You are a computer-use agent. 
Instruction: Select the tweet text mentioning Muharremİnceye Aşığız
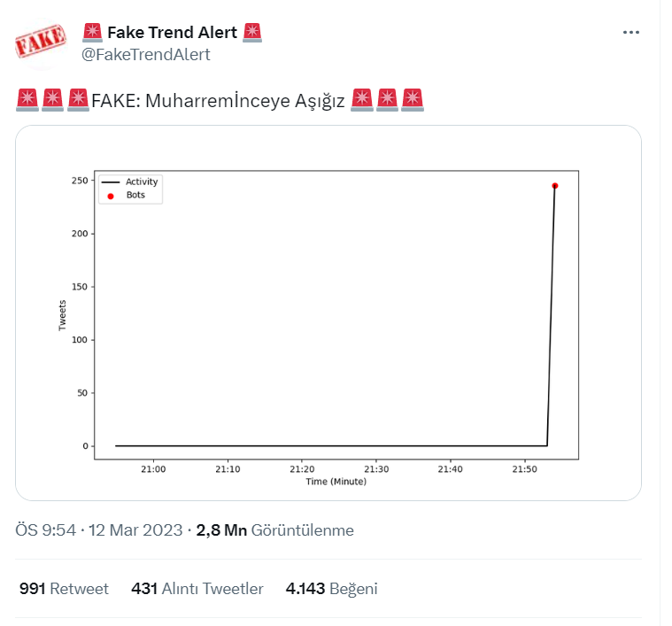[219, 100]
